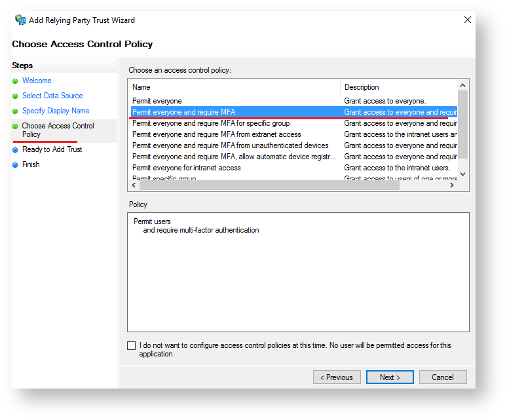Click the green bullet beside Select Data Source
The width and height of the screenshot is (507, 420).
[15, 96]
